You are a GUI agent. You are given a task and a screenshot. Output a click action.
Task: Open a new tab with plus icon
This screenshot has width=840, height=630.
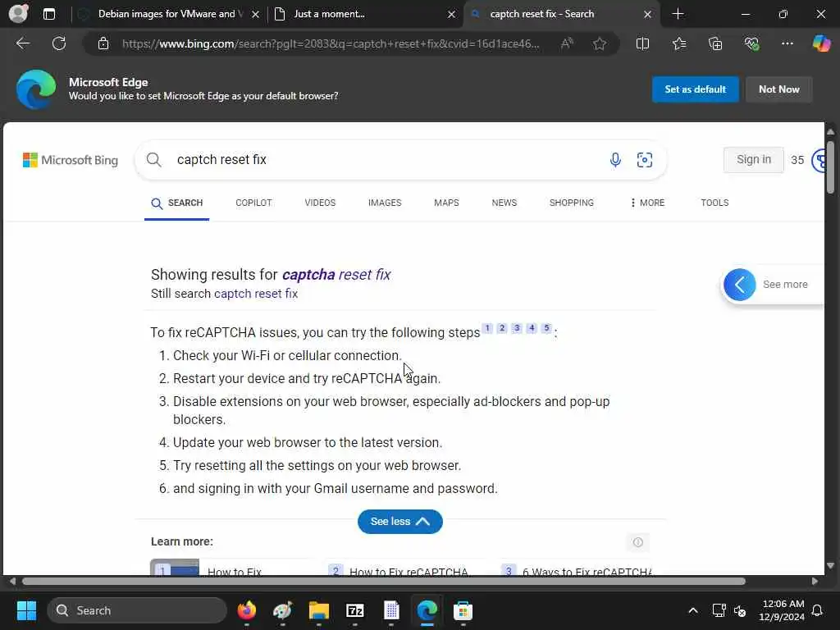[x=678, y=14]
